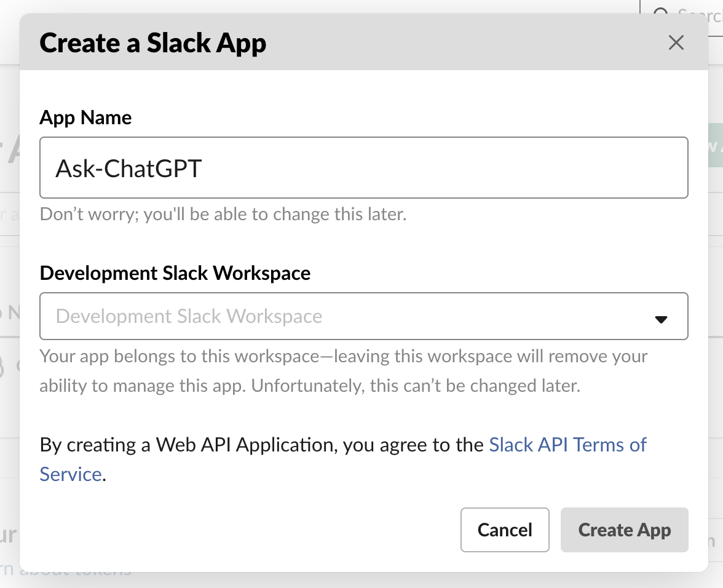Click the App Name label
The image size is (723, 588).
85,117
